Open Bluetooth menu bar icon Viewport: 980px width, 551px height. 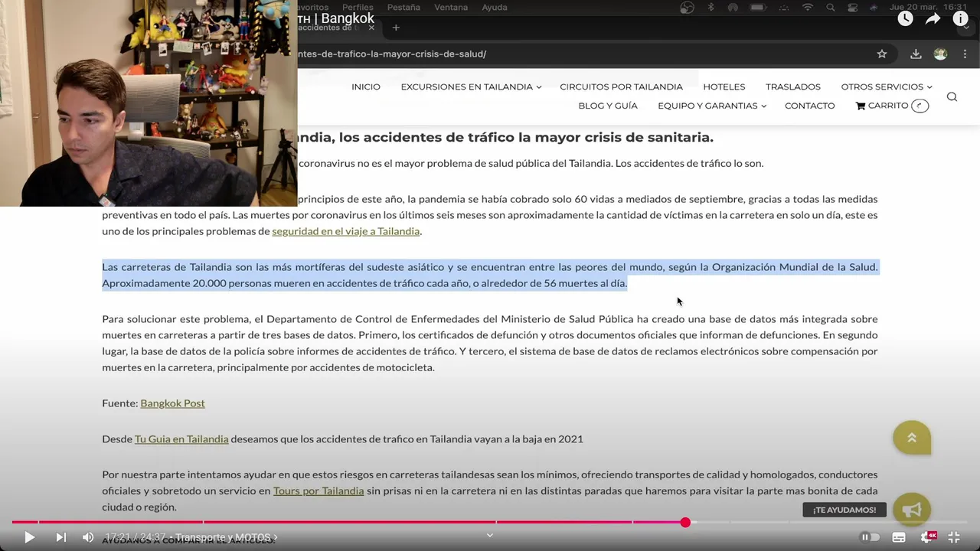coord(710,7)
